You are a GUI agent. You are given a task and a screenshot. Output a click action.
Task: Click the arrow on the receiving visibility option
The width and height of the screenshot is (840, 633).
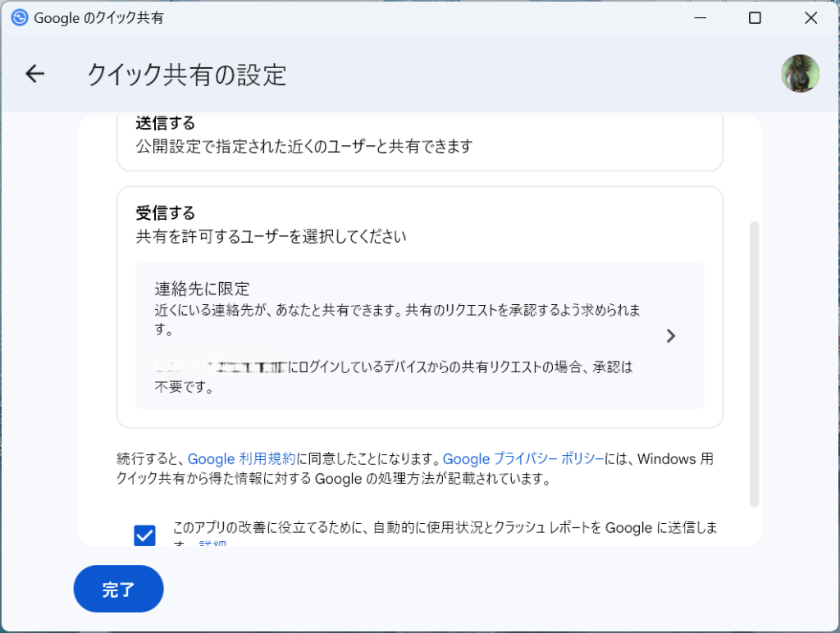(x=671, y=336)
